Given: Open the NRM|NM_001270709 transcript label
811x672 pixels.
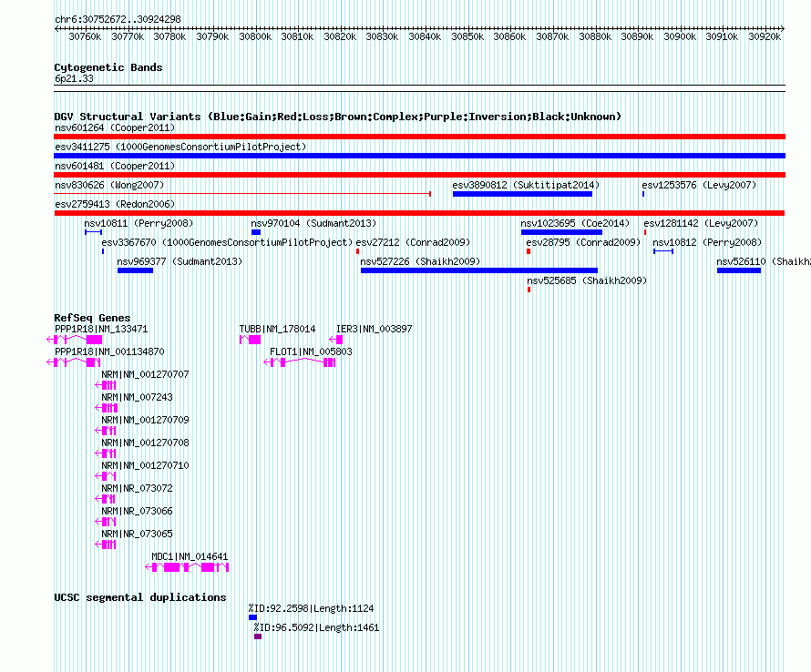Looking at the screenshot, I should click(145, 420).
